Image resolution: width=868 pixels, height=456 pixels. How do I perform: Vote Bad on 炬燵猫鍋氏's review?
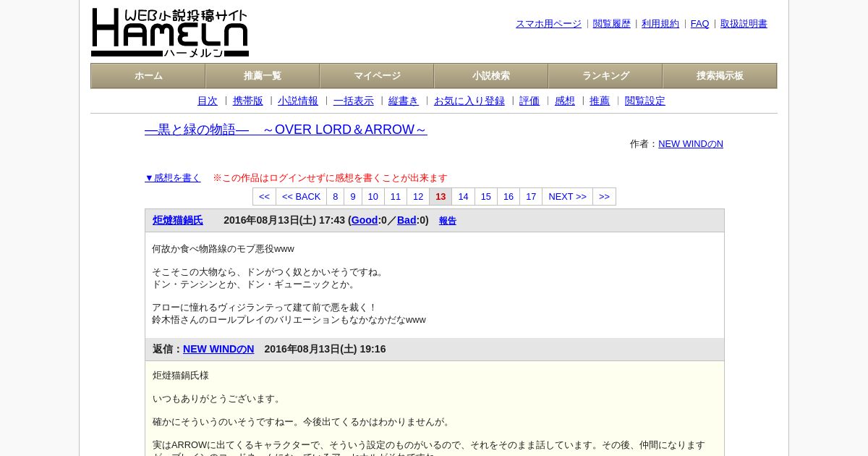[407, 220]
